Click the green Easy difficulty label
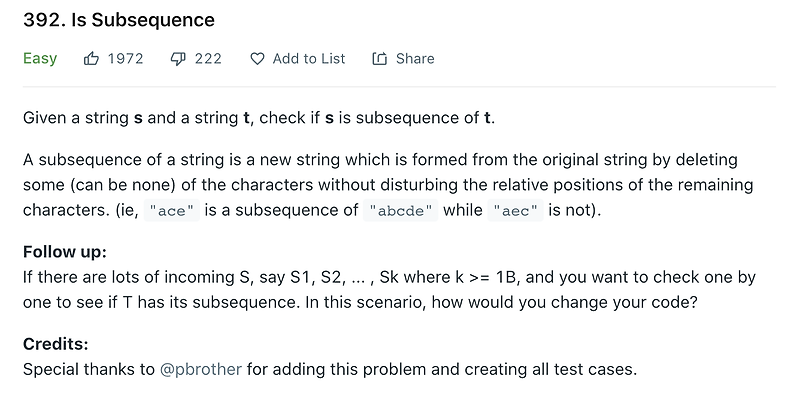 pos(40,59)
